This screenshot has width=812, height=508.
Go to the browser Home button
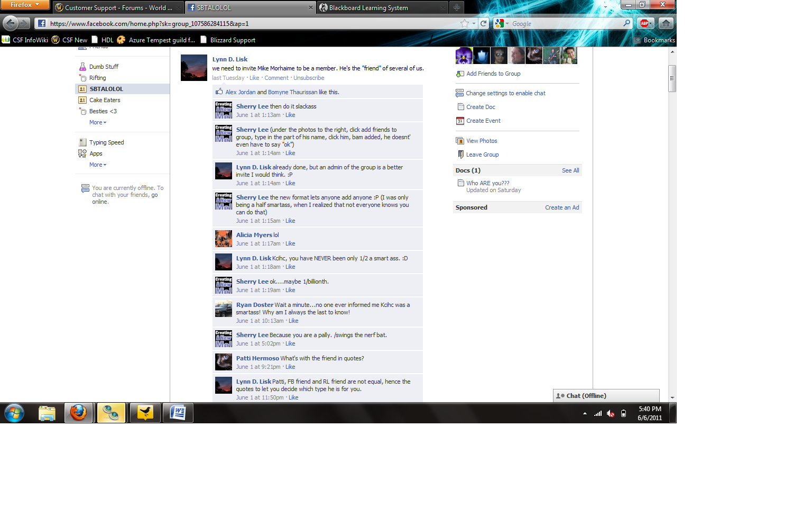click(x=666, y=23)
